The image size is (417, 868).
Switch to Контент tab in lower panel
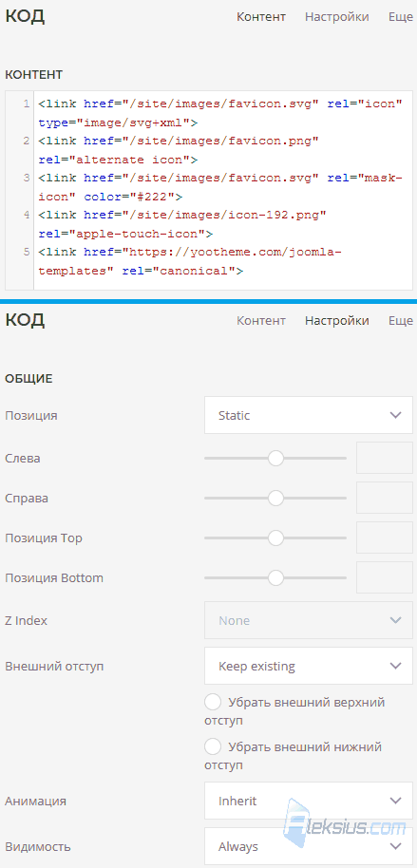(x=261, y=321)
